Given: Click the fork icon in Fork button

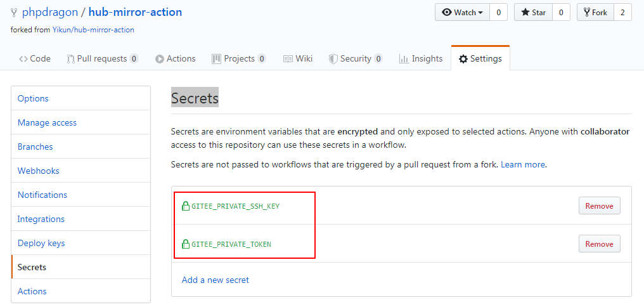Looking at the screenshot, I should (x=588, y=12).
